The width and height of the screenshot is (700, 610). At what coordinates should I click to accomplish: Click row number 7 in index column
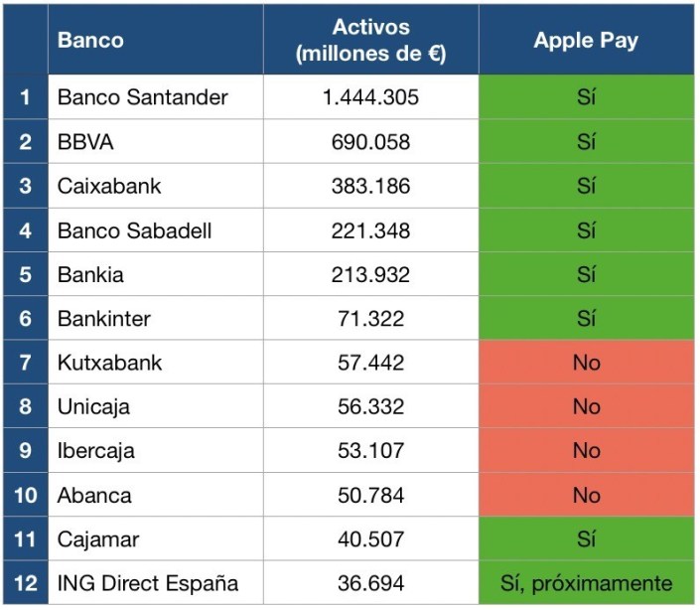[26, 363]
